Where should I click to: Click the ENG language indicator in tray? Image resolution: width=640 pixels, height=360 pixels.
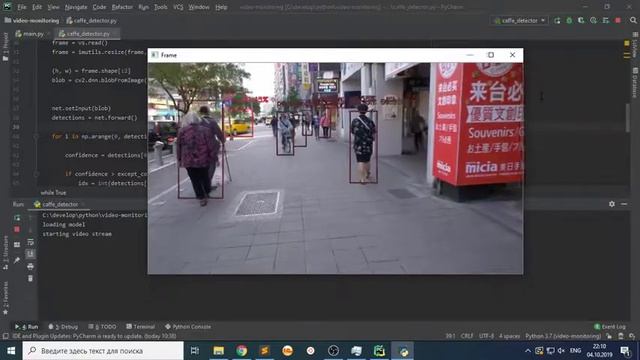[x=575, y=351]
